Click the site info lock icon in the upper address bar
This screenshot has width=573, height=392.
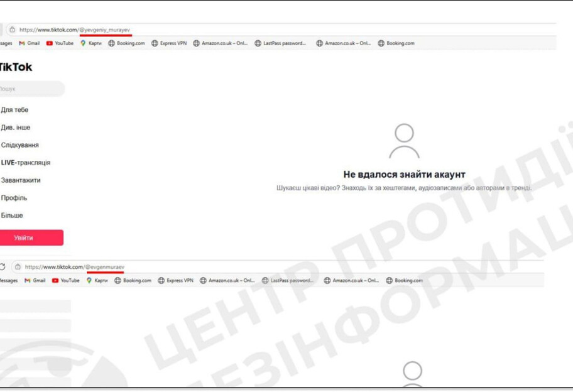click(x=12, y=30)
